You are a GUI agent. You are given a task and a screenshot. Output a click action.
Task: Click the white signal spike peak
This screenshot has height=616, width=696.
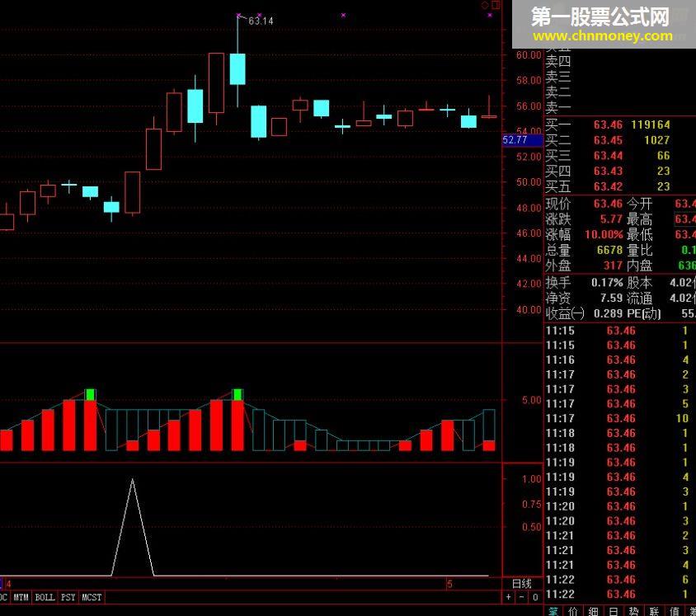tap(132, 480)
